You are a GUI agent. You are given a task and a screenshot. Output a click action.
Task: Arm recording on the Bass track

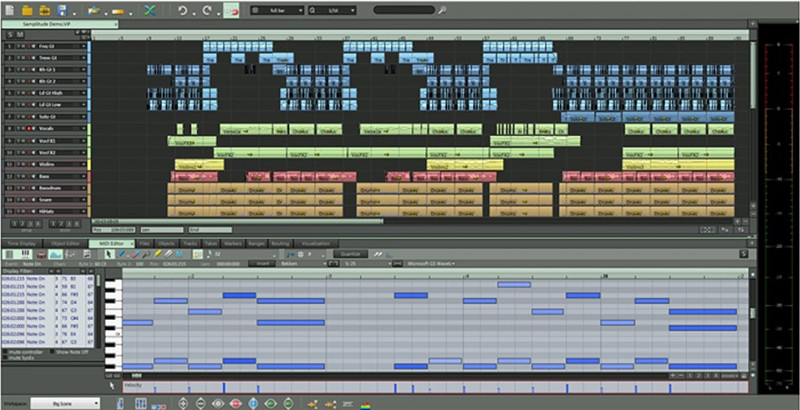coord(29,176)
